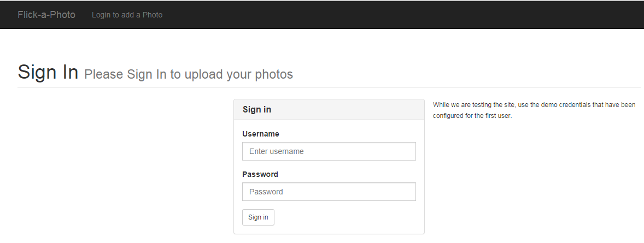Click the large Sign In page heading
The image size is (644, 243).
click(x=48, y=72)
